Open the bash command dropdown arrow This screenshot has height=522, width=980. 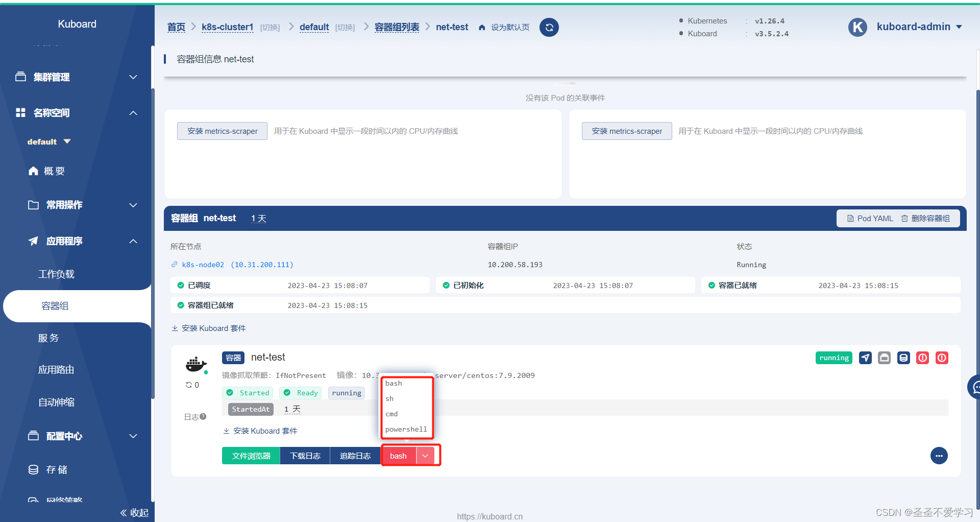click(x=426, y=456)
